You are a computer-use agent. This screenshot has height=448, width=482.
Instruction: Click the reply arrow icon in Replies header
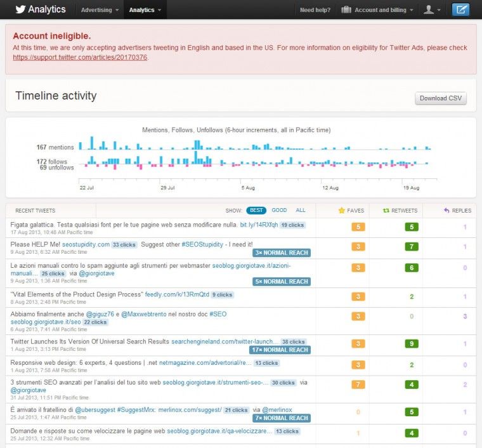pyautogui.click(x=446, y=210)
